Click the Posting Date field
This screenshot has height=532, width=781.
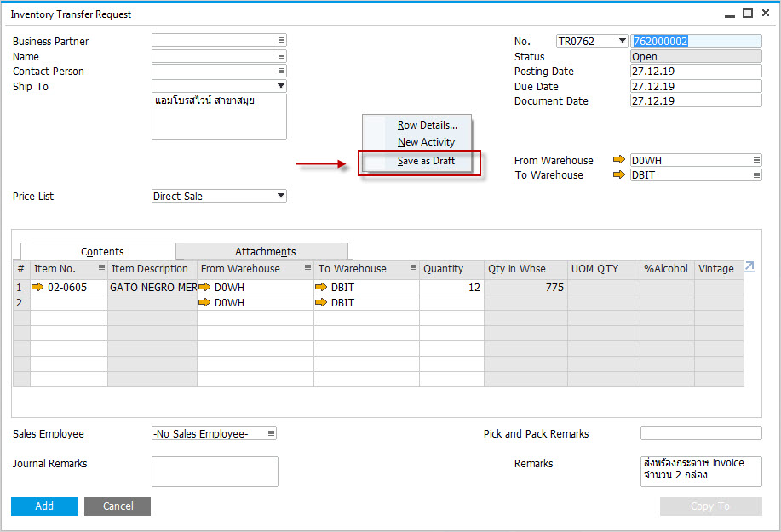(696, 72)
